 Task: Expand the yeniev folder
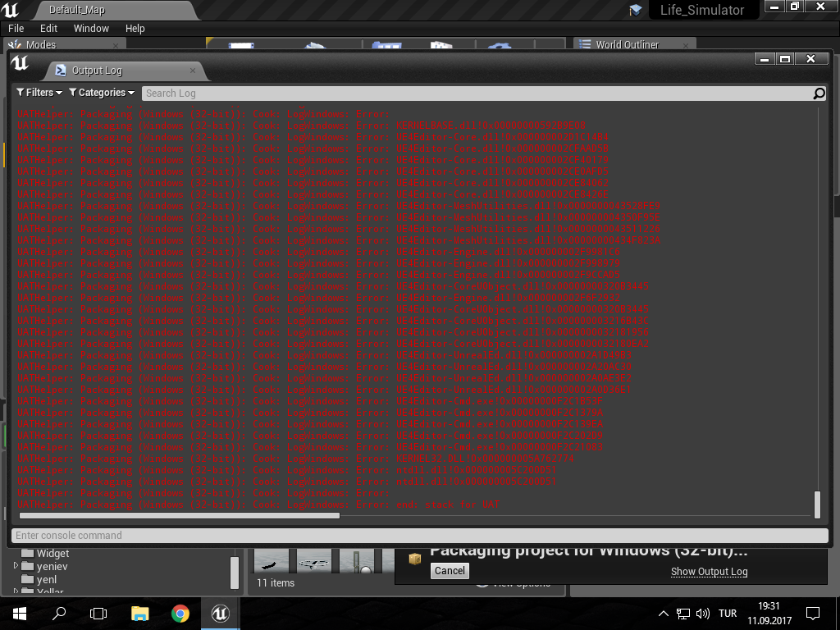pyautogui.click(x=16, y=566)
